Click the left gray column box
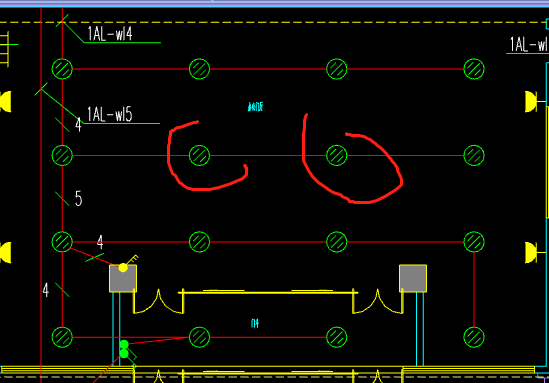549x383 pixels. pos(123,278)
